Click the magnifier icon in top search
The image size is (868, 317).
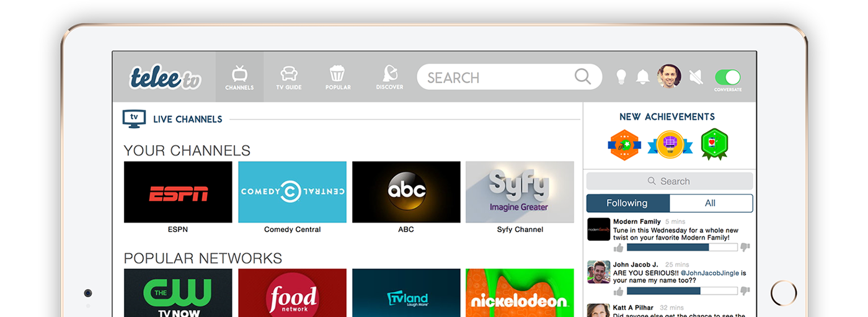click(583, 76)
